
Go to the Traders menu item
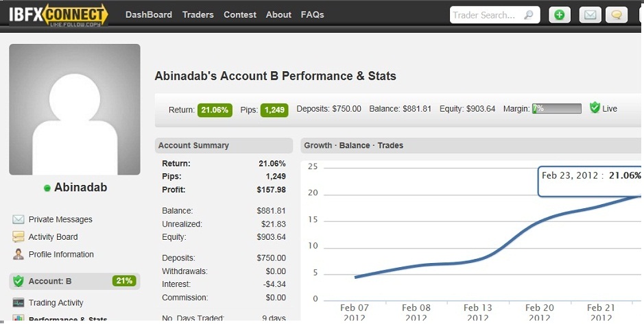click(x=198, y=14)
